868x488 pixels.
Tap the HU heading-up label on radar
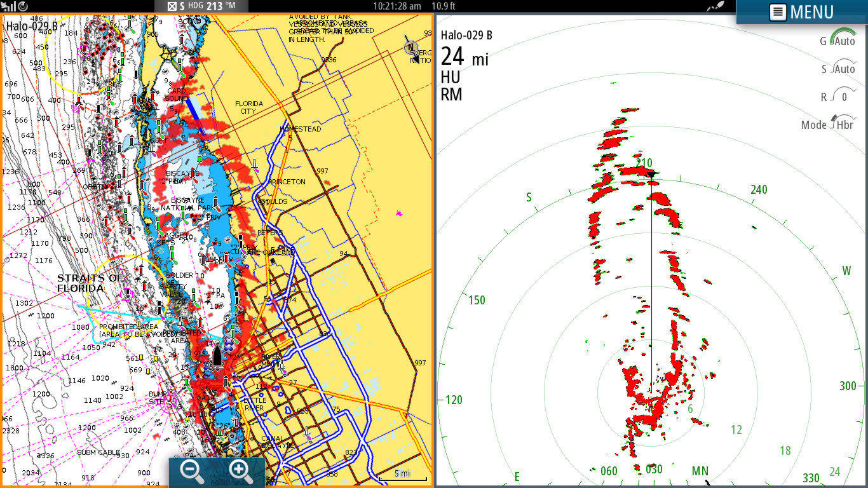tap(450, 78)
